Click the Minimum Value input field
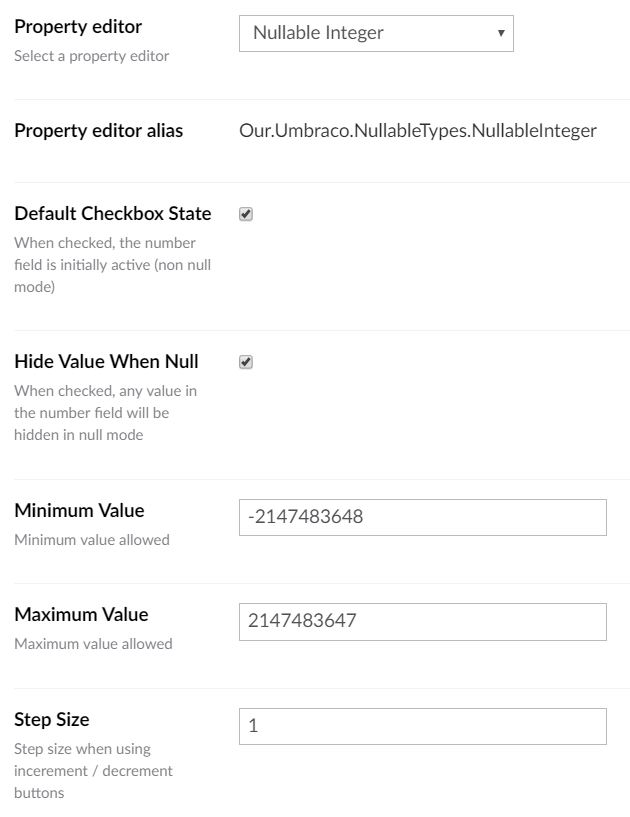 pos(423,517)
